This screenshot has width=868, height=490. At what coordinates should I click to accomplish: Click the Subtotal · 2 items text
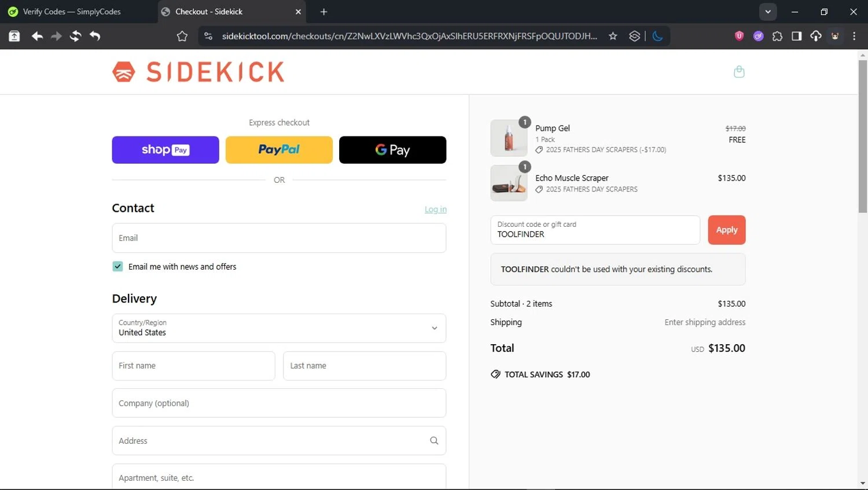click(x=521, y=304)
